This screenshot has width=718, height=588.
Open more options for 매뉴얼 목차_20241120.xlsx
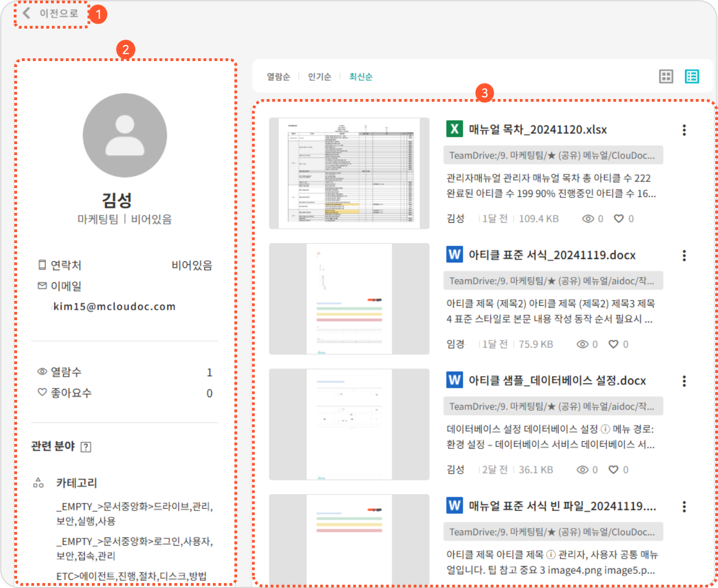pyautogui.click(x=684, y=130)
